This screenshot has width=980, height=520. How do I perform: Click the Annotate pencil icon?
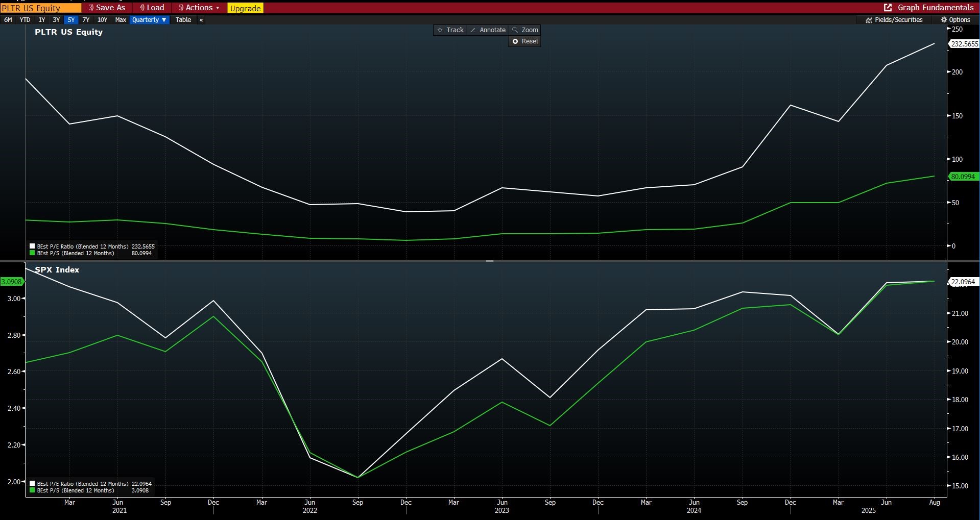473,30
